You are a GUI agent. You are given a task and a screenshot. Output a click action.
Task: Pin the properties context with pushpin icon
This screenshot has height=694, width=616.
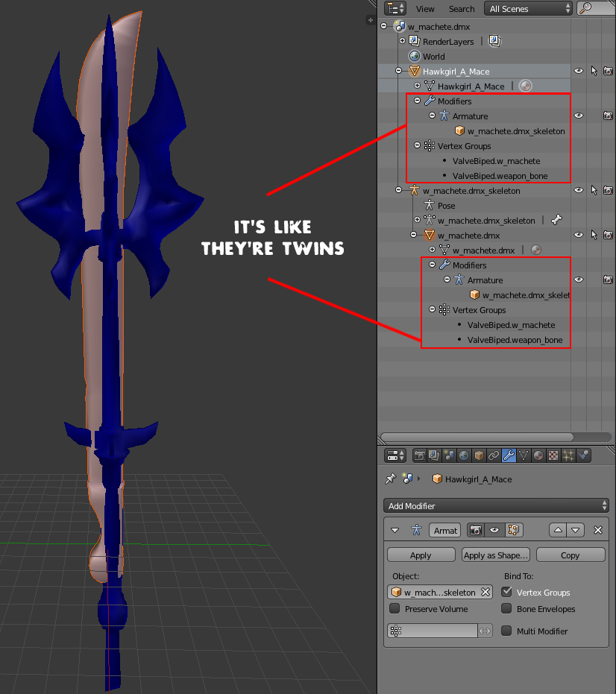[x=390, y=479]
